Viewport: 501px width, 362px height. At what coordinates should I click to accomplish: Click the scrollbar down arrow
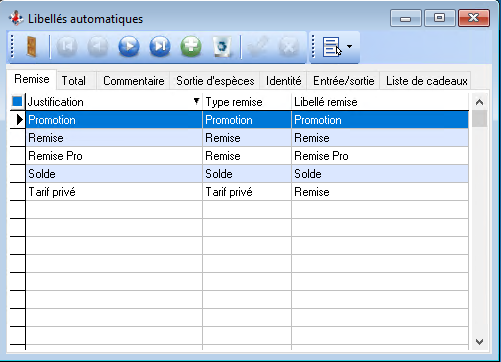(x=479, y=342)
